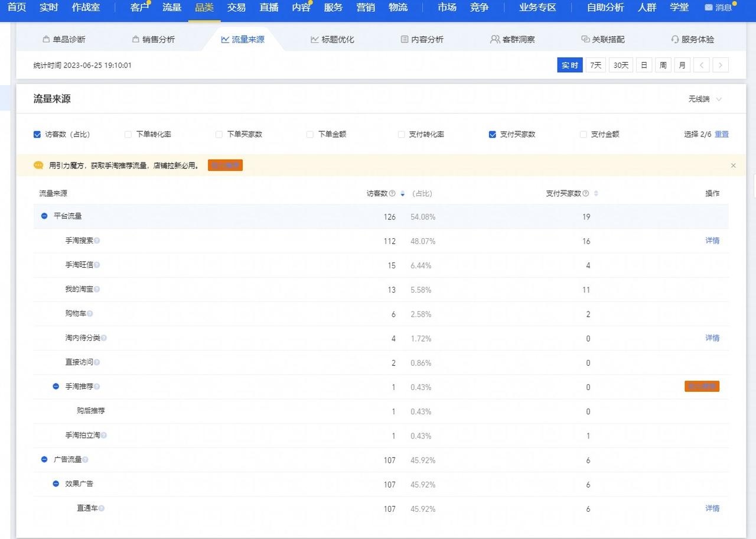This screenshot has width=756, height=539.
Task: Click help icon next to 直通车
Action: pyautogui.click(x=102, y=508)
